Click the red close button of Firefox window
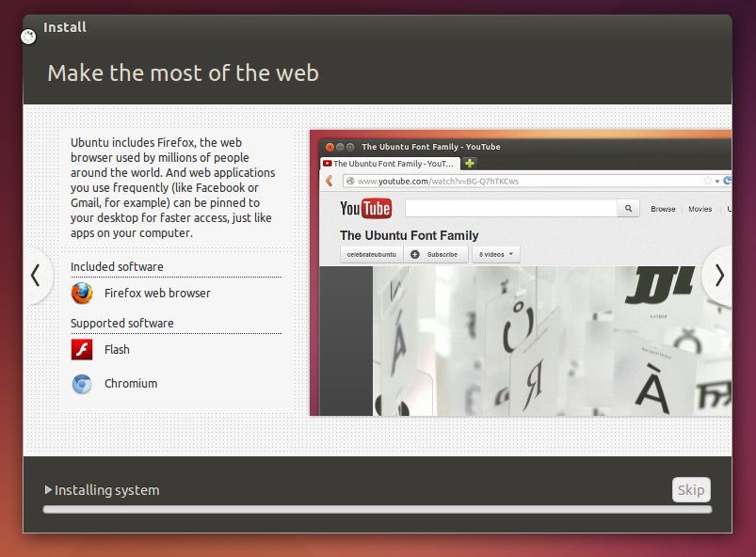This screenshot has width=756, height=557. pyautogui.click(x=330, y=147)
